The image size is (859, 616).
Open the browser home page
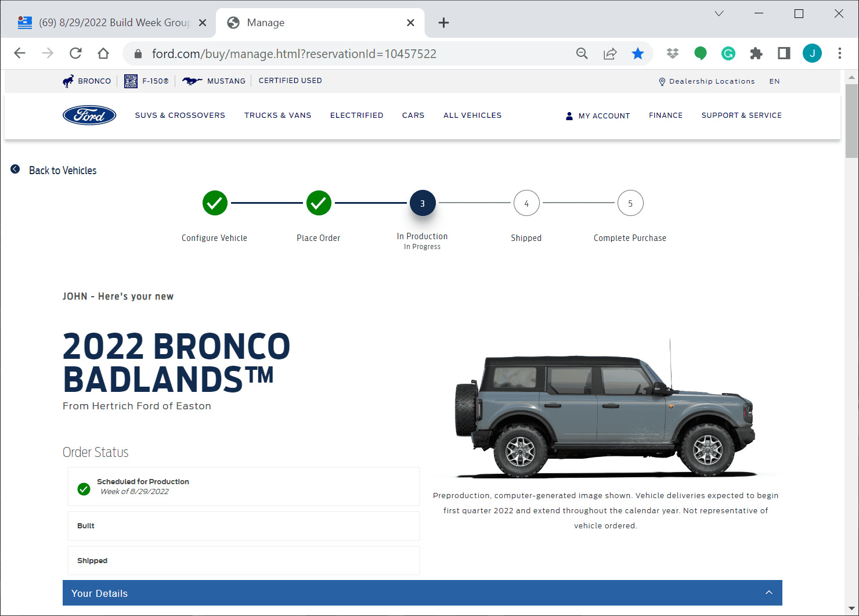click(x=103, y=53)
